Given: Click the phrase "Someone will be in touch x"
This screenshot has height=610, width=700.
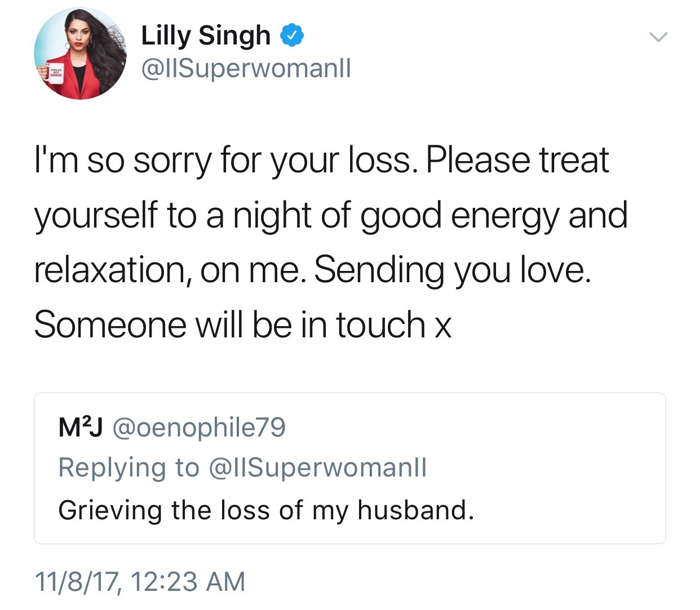Looking at the screenshot, I should pos(242,325).
